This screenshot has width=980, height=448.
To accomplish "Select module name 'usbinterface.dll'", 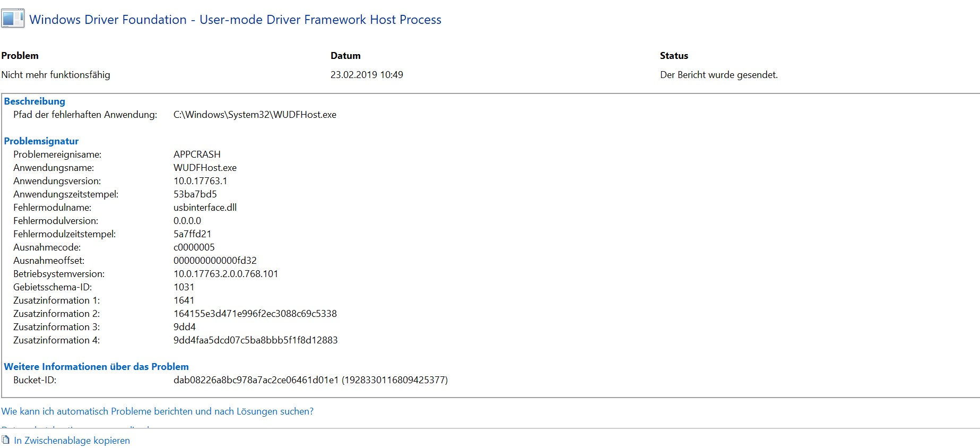I will [x=205, y=208].
